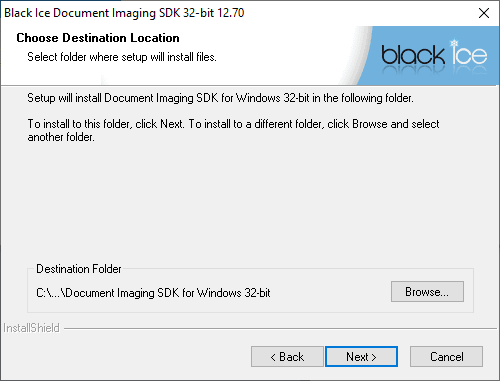Click the snowflake icon above the logo
This screenshot has height=381, width=500.
coord(454,43)
